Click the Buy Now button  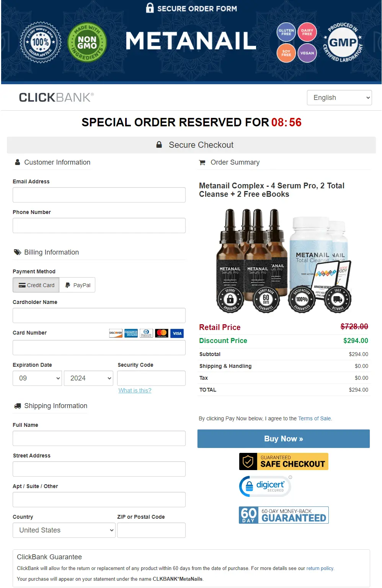283,439
